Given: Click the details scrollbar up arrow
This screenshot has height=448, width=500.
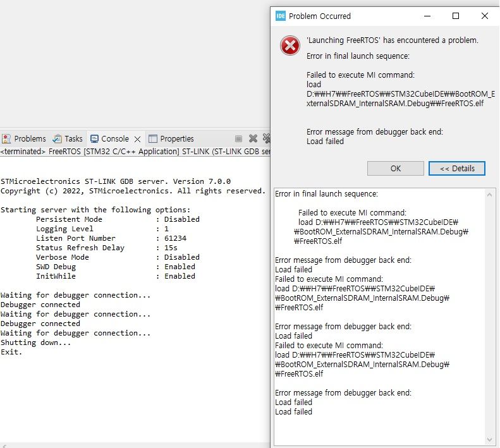Looking at the screenshot, I should pyautogui.click(x=489, y=195).
